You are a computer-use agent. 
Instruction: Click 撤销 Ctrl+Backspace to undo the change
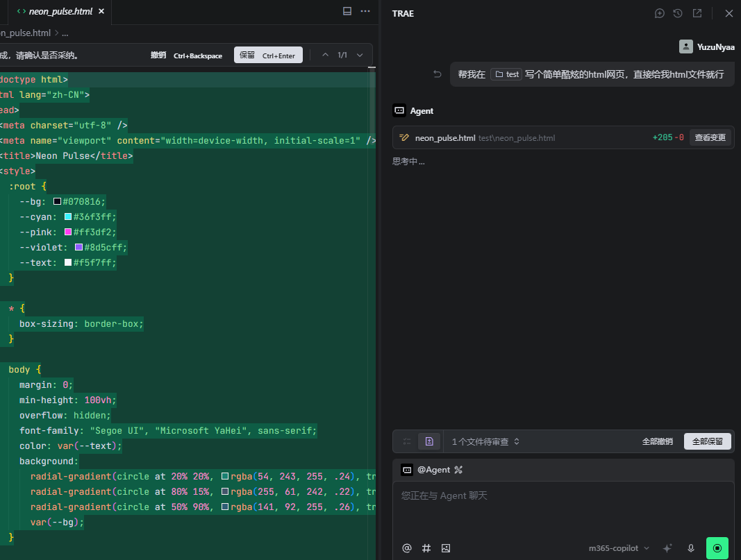186,56
